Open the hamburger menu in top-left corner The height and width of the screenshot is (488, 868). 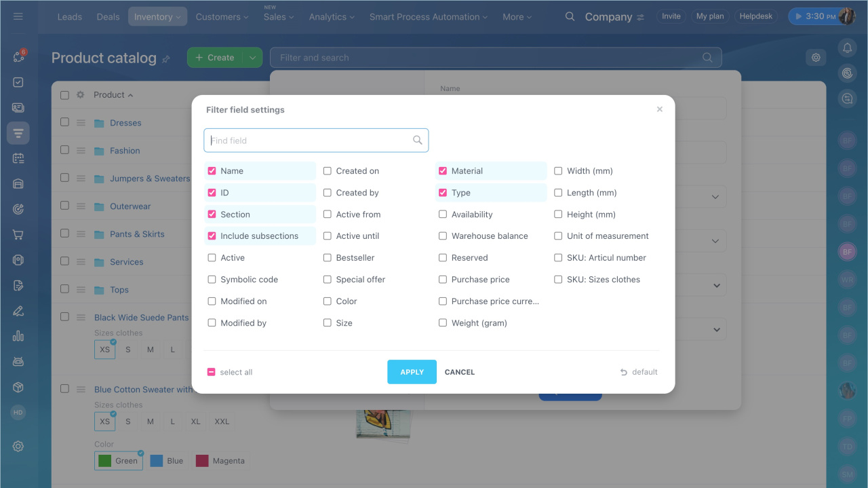tap(18, 16)
